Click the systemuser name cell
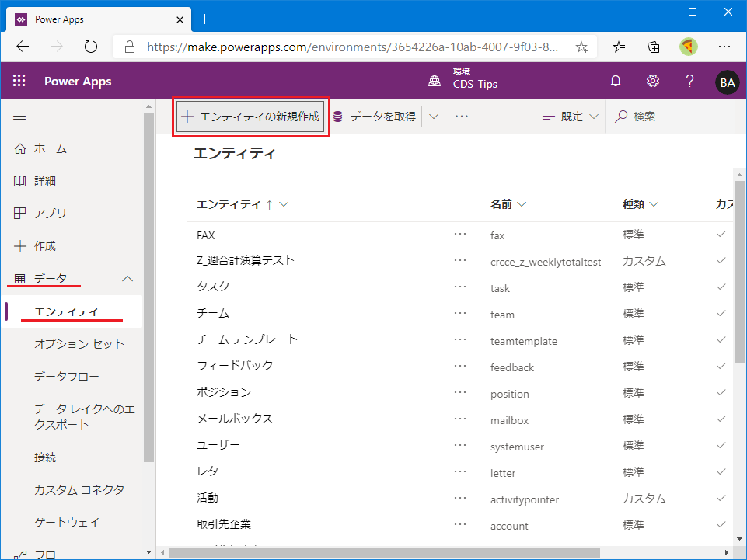 [x=517, y=447]
